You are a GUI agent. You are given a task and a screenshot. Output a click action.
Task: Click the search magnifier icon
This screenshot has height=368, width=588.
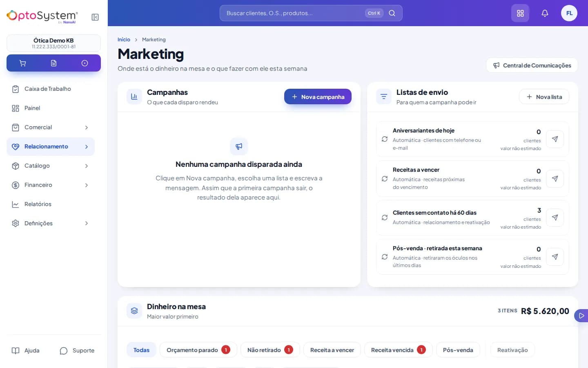[392, 13]
